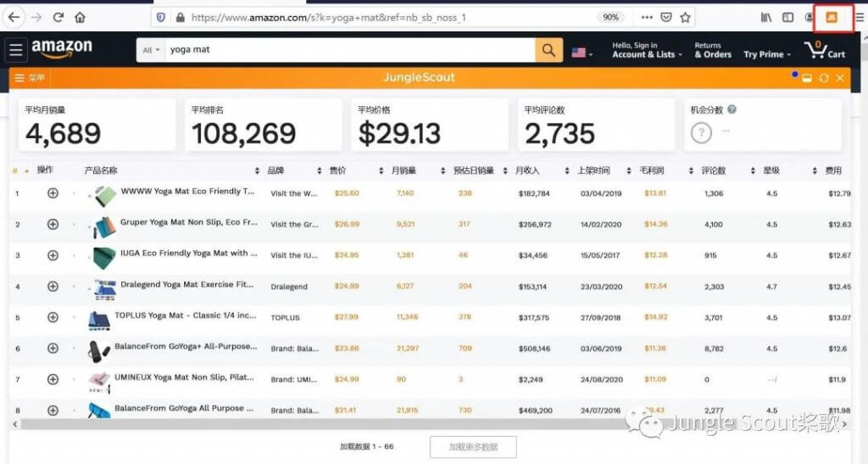Add the Gruper Yoga Mat with plus icon
This screenshot has height=464, width=868.
[x=53, y=224]
